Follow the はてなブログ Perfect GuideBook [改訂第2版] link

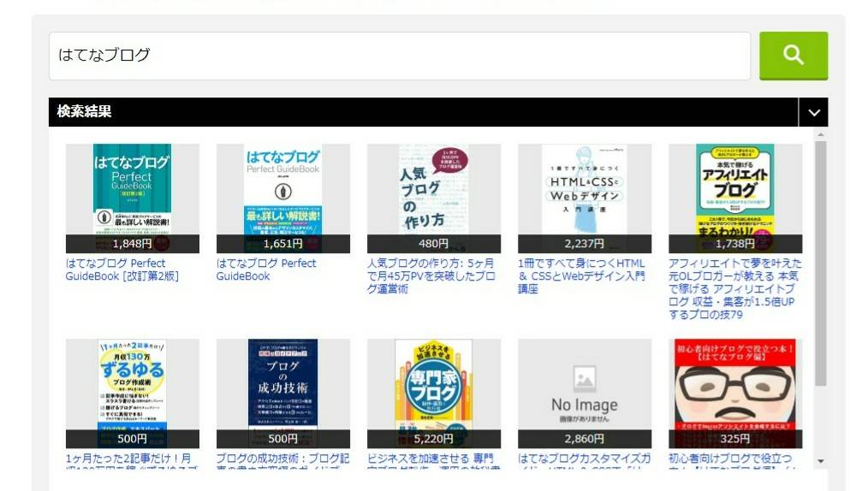(122, 269)
